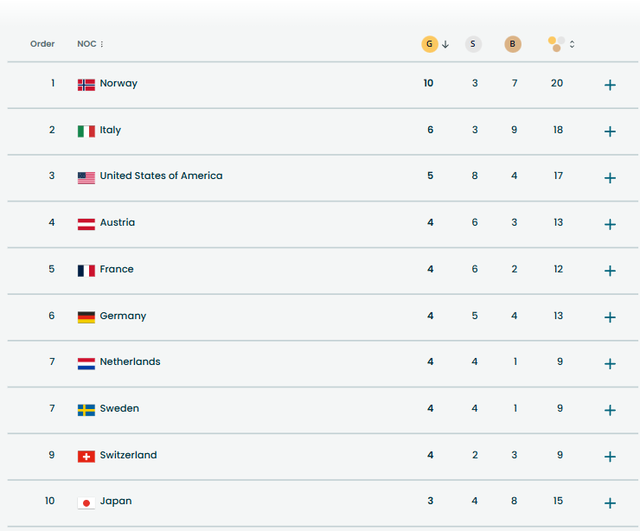The width and height of the screenshot is (640, 531).
Task: Click the NOC column sort header
Action: [x=91, y=44]
